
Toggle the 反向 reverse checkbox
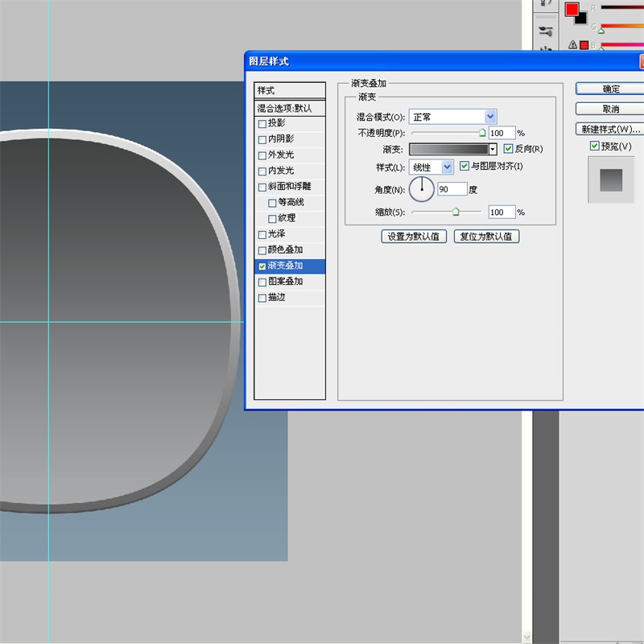click(508, 149)
